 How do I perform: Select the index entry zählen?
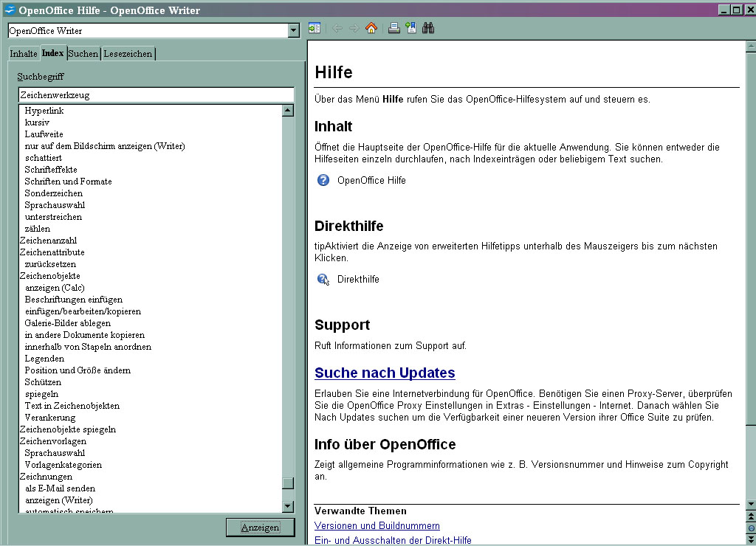coord(38,229)
